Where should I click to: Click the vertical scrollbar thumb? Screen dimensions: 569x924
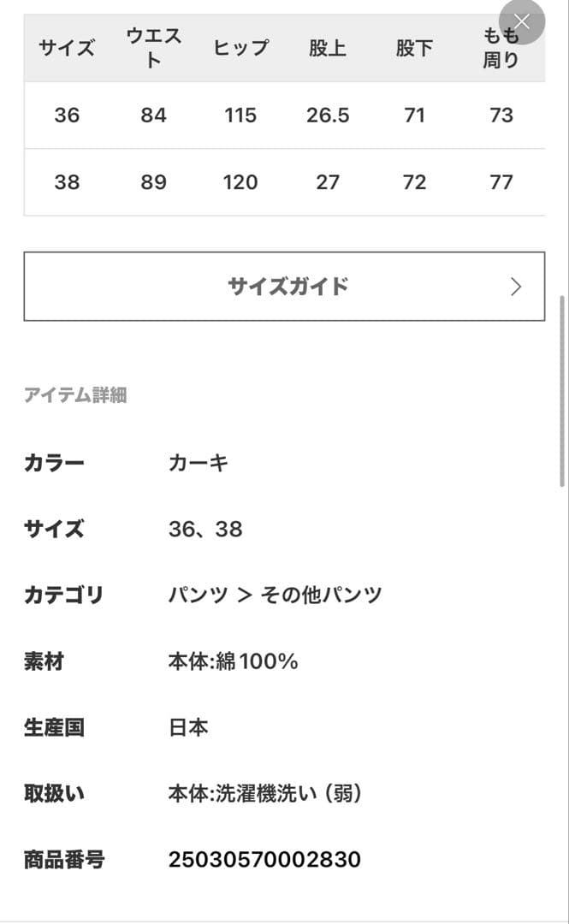click(562, 389)
